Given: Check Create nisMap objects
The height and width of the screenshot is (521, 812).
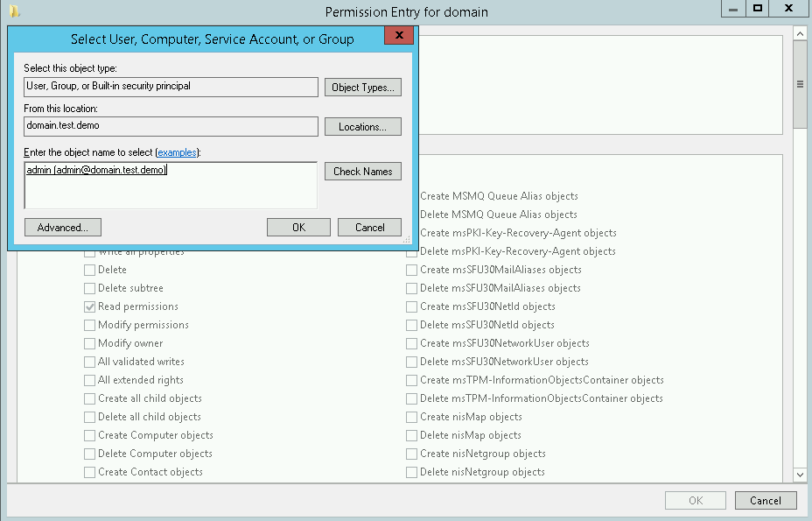Looking at the screenshot, I should tap(412, 418).
